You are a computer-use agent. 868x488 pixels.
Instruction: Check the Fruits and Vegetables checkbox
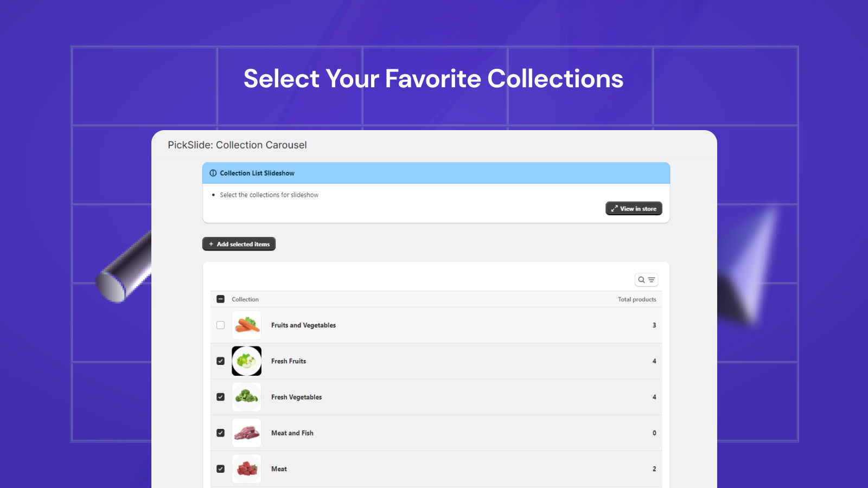click(221, 325)
